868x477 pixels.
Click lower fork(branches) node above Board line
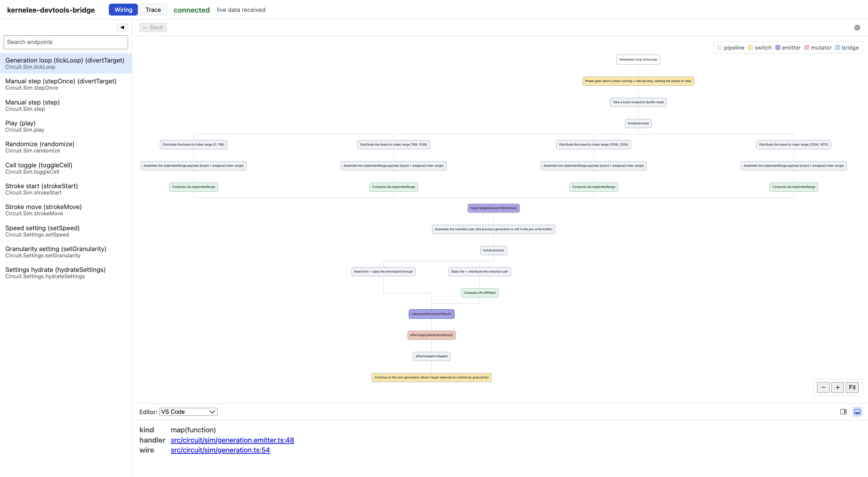click(x=493, y=250)
